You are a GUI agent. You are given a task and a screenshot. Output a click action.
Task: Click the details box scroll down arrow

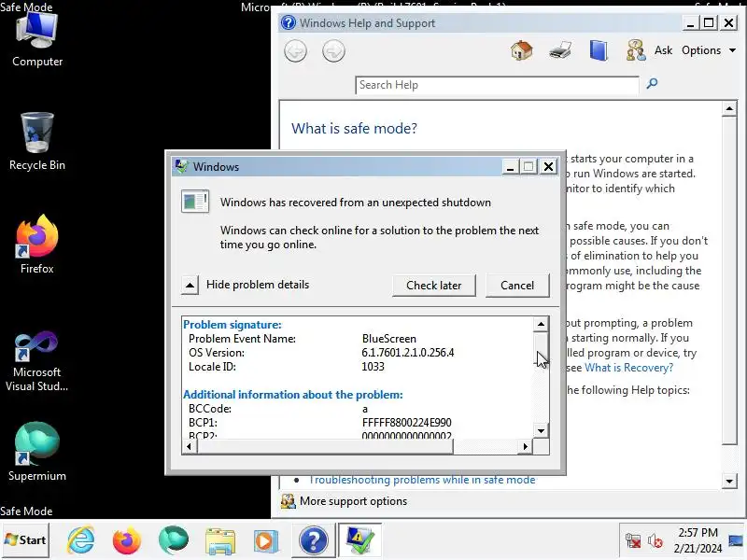coord(541,431)
